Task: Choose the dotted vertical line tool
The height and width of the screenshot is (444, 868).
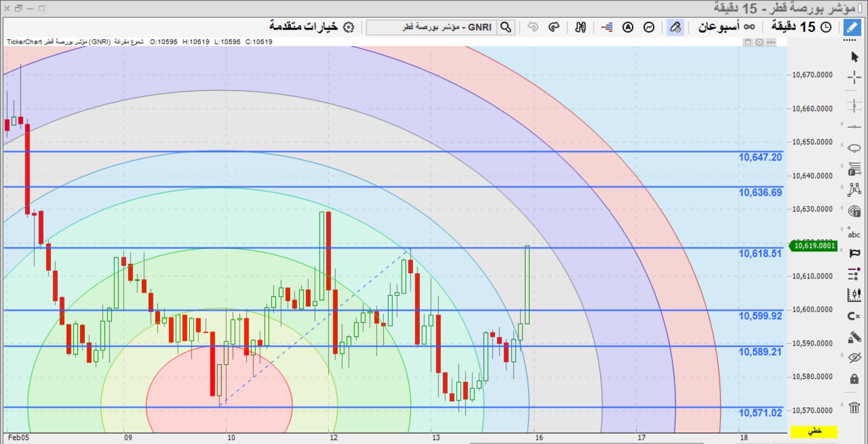Action: pos(854,106)
